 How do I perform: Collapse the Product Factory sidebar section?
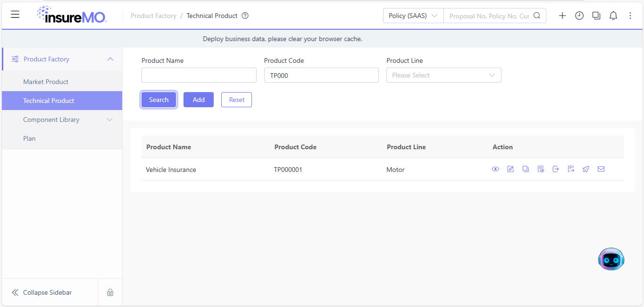click(x=110, y=59)
